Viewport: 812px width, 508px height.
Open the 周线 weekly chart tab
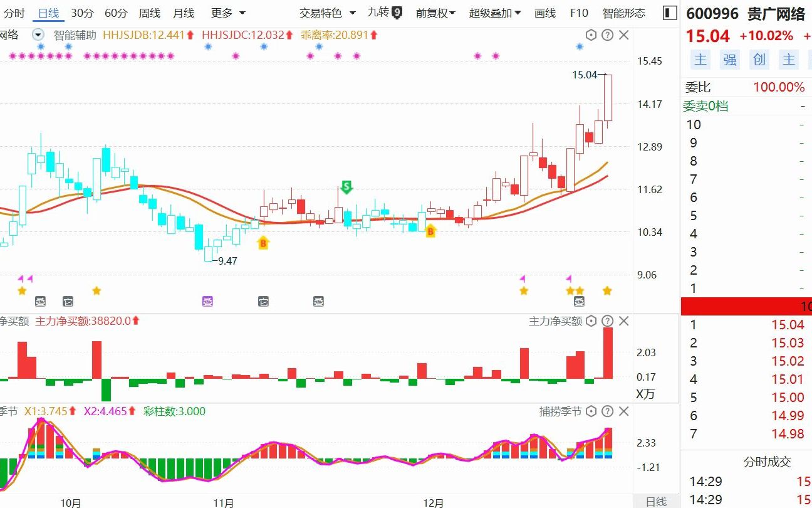(x=149, y=13)
